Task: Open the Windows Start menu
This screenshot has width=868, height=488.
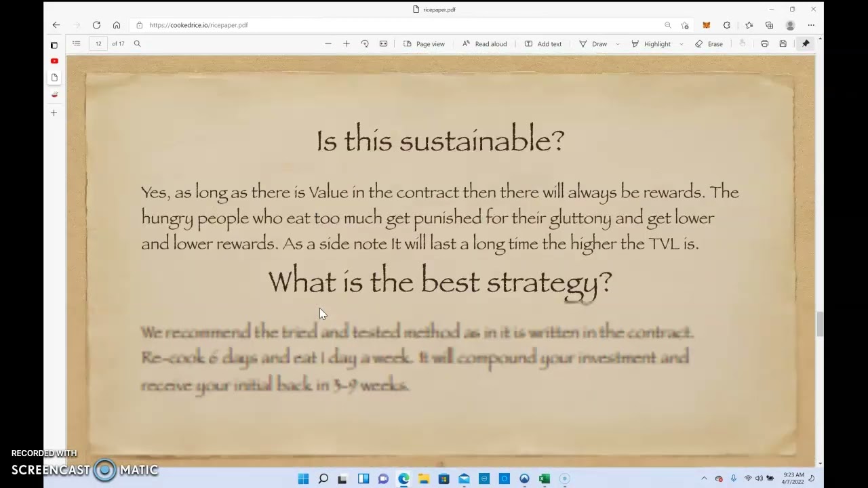Action: click(303, 479)
